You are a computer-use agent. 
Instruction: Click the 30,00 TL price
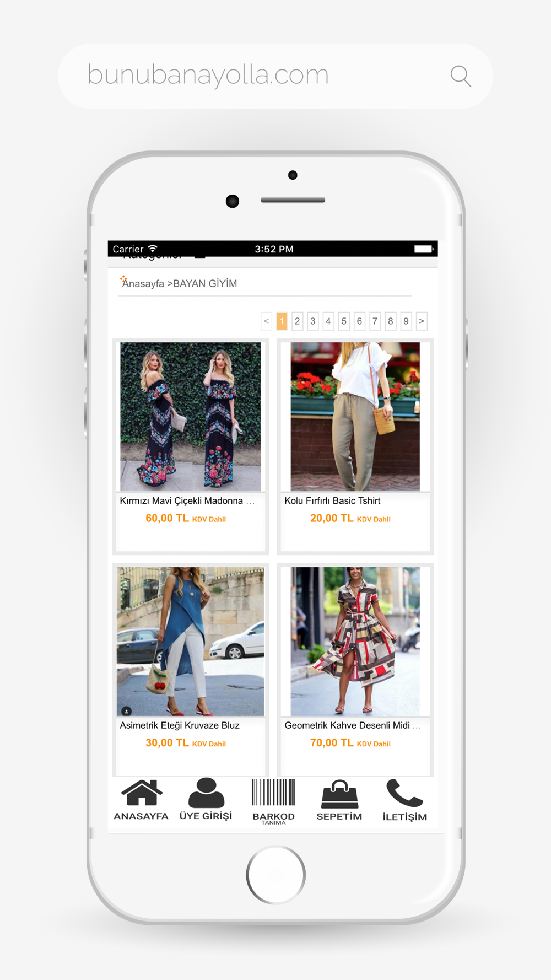167,743
